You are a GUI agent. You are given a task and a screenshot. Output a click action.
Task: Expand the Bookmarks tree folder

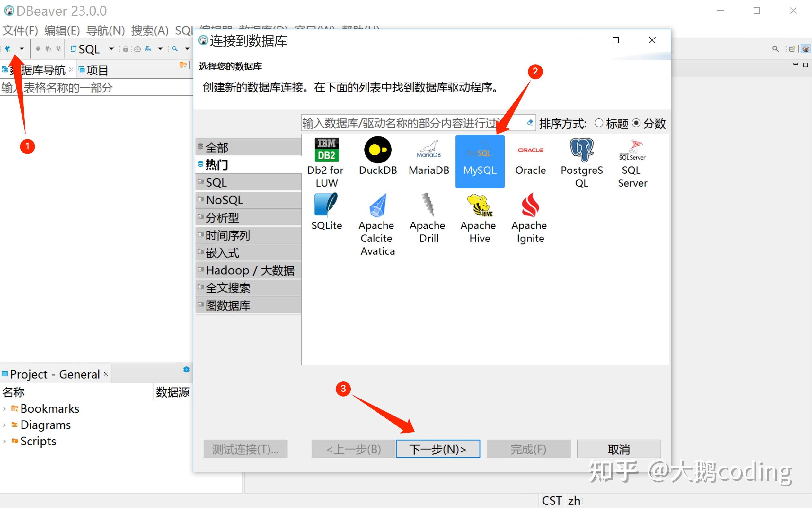click(x=4, y=409)
